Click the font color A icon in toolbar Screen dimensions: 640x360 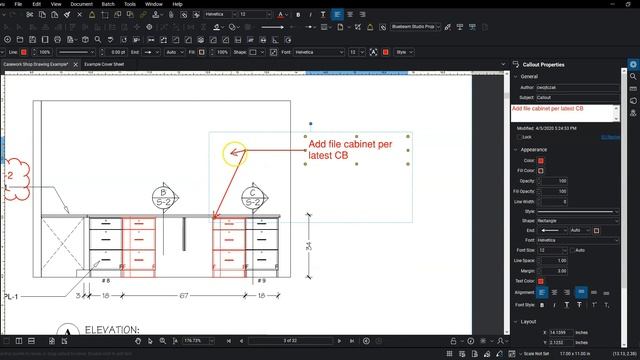click(x=280, y=15)
